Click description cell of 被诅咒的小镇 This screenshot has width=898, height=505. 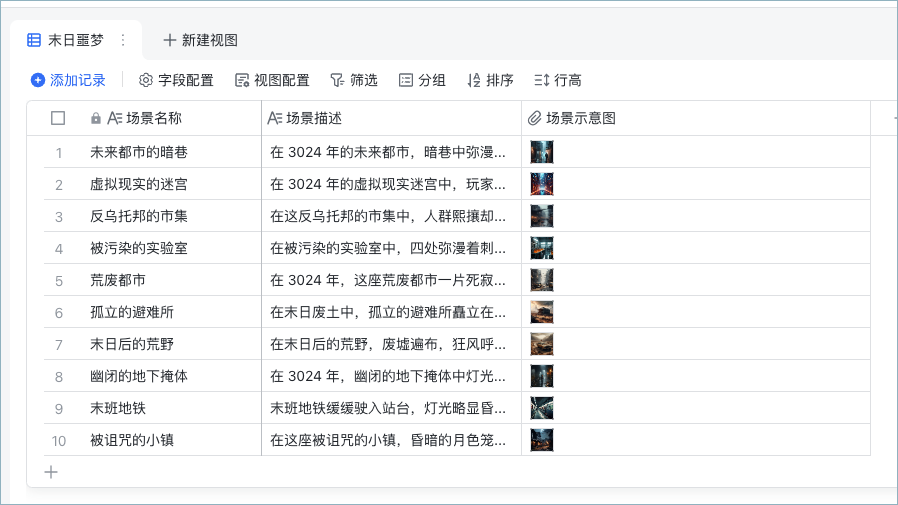pyautogui.click(x=391, y=440)
